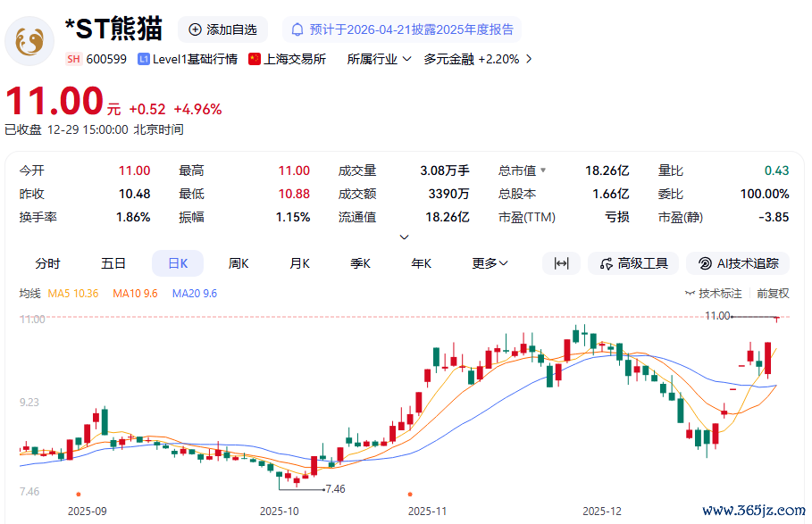812x524 pixels.
Task: Open the 更多 period dropdown
Action: coord(490,263)
